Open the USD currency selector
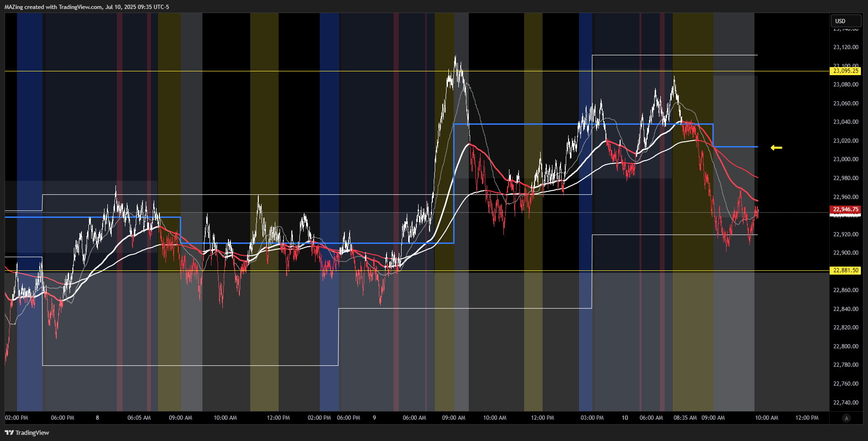The width and height of the screenshot is (868, 441). pyautogui.click(x=846, y=21)
